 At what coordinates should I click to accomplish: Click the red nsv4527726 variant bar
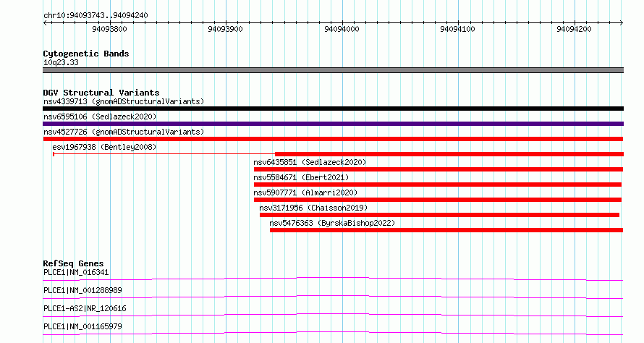pyautogui.click(x=333, y=139)
